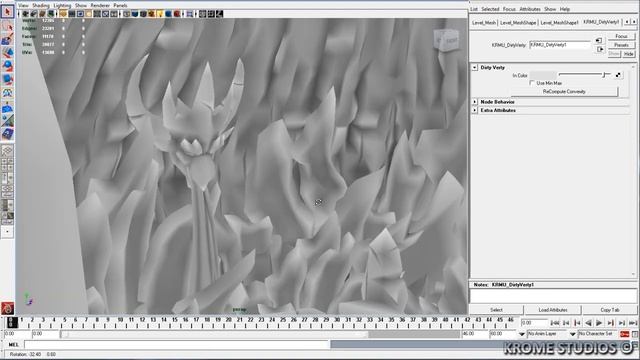This screenshot has height=360, width=640.
Task: Set Wireframe shading via panel toolbar
Action: (x=127, y=14)
